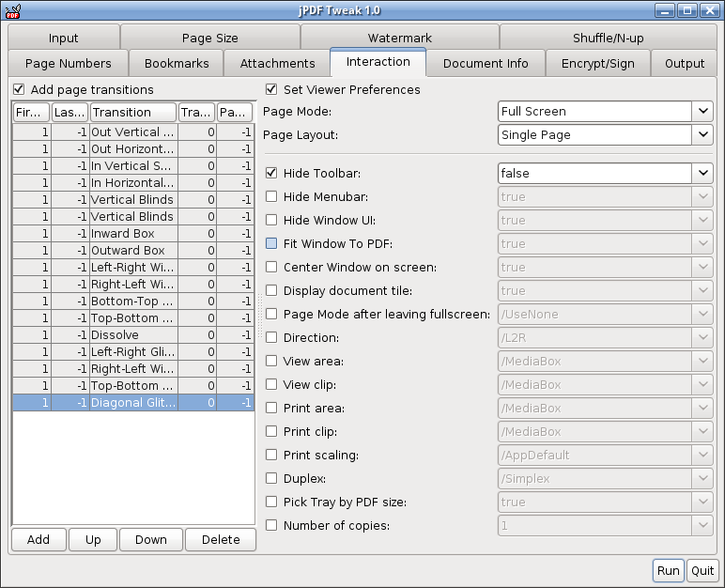Check Fit Window To PDF option
This screenshot has height=588, width=725.
click(271, 243)
